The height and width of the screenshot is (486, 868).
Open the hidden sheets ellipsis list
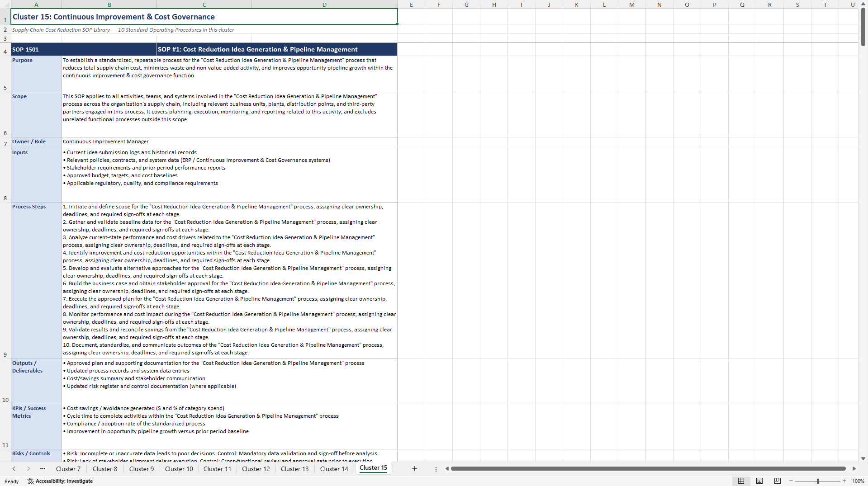click(43, 469)
